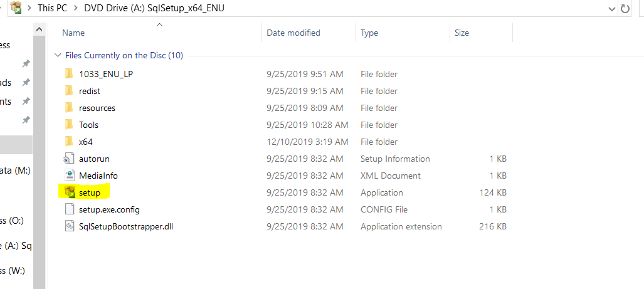The image size is (644, 289).
Task: Select the setup.exe.config file icon
Action: pos(69,209)
